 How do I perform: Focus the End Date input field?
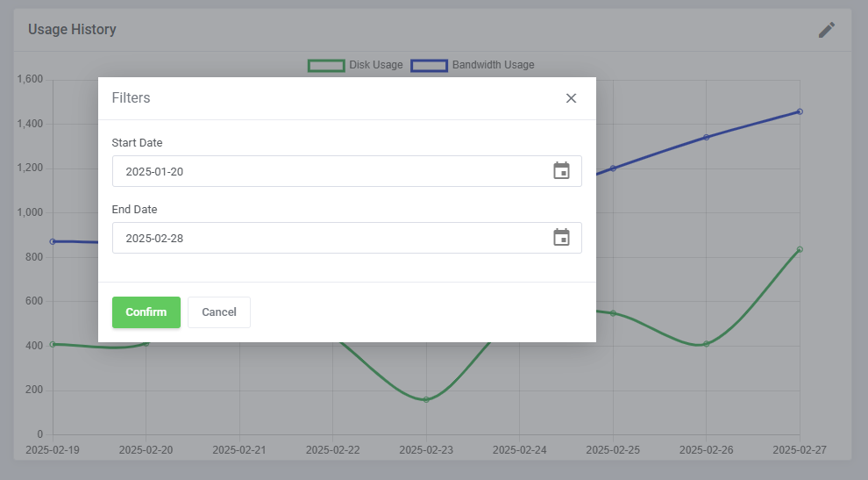pyautogui.click(x=346, y=238)
